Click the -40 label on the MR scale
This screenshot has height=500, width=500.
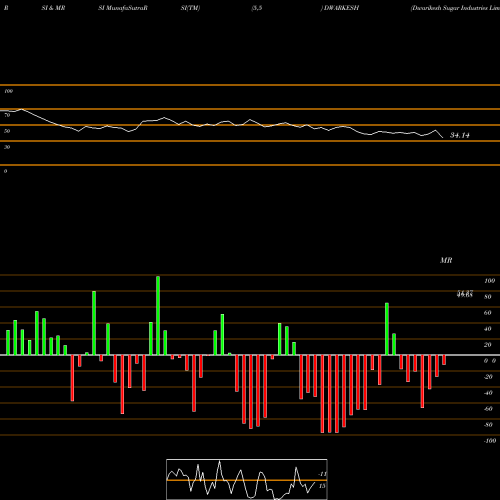488,393
